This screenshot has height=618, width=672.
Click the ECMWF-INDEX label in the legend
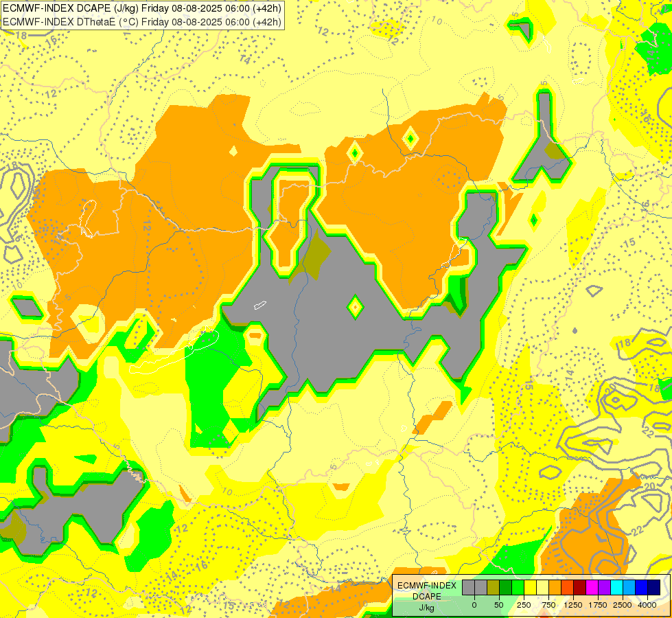click(427, 586)
